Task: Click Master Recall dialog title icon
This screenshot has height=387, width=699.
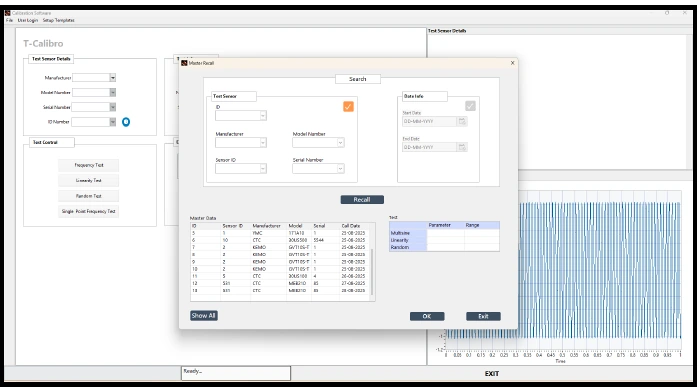Action: click(184, 63)
